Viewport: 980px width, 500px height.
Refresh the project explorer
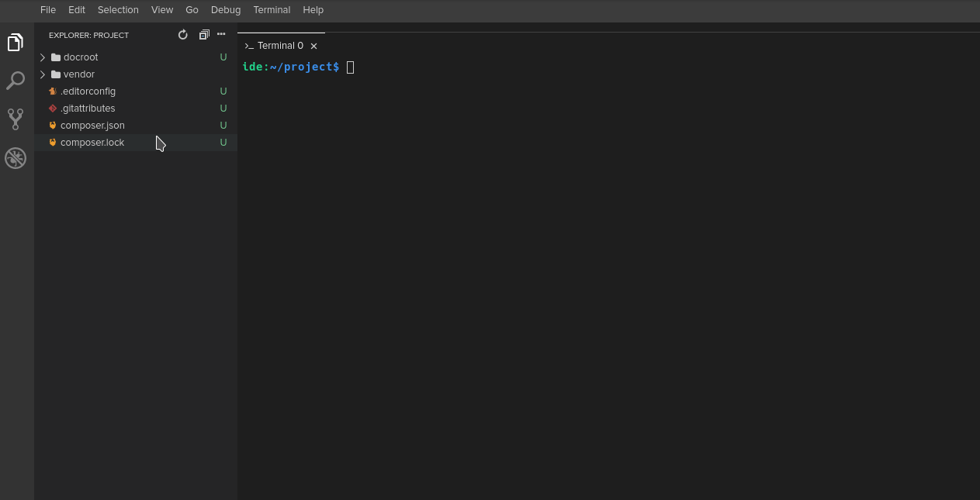coord(183,35)
